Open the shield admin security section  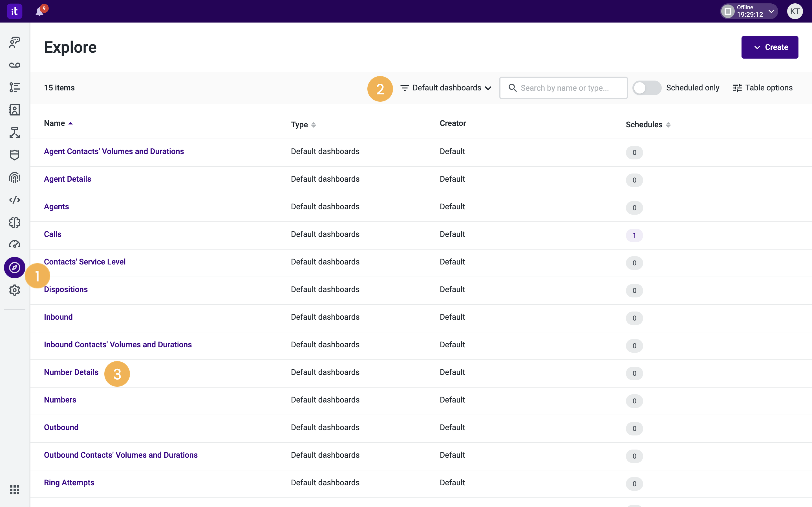14,155
